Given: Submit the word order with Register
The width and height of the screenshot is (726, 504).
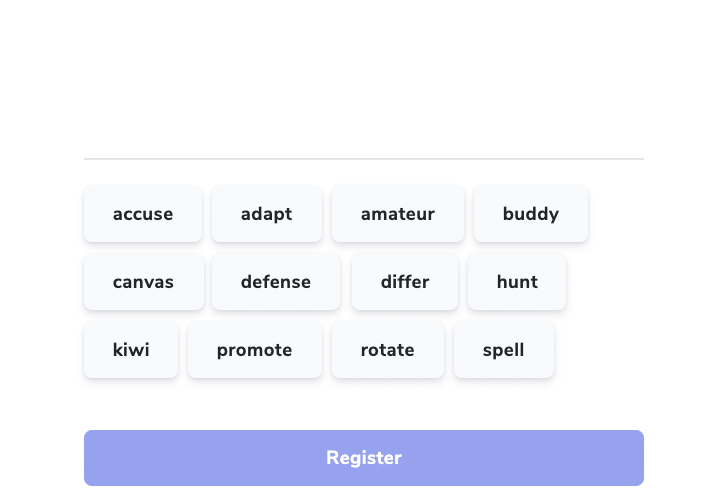Looking at the screenshot, I should 363,458.
